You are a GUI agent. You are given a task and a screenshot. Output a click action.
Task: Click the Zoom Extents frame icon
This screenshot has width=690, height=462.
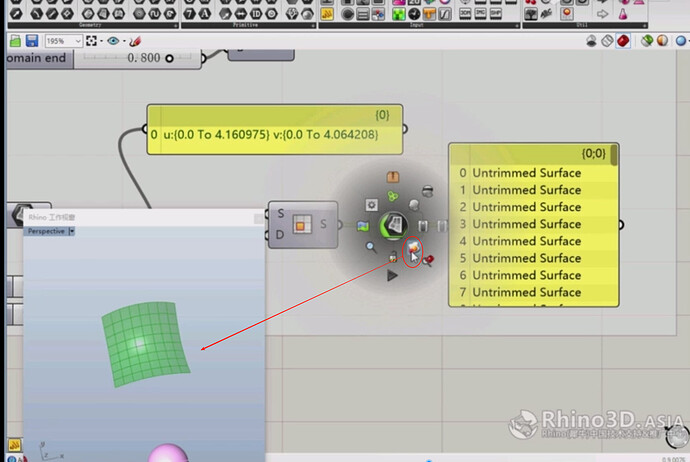91,41
